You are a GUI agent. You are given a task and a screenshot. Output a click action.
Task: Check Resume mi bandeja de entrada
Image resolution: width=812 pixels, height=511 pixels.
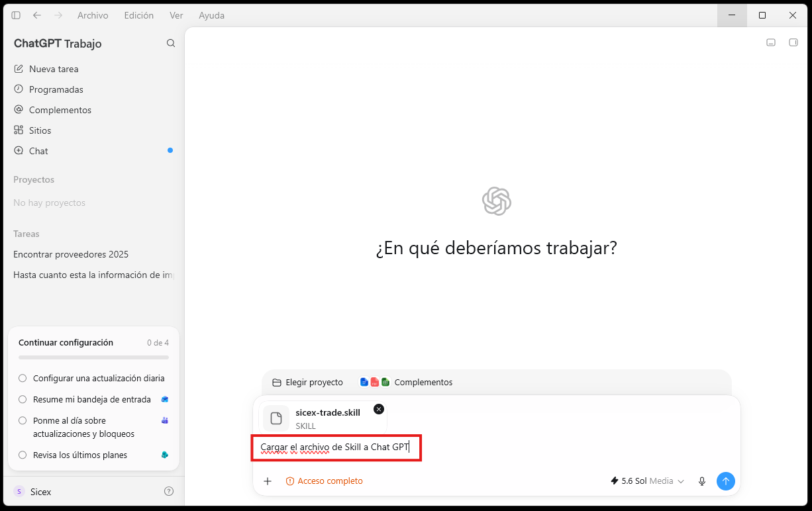23,400
